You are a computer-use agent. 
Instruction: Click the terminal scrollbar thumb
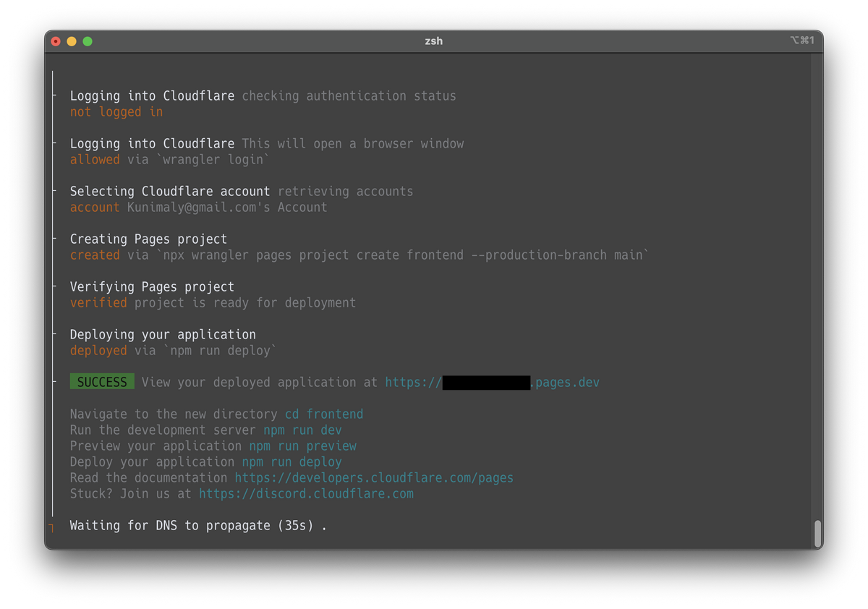coord(818,534)
